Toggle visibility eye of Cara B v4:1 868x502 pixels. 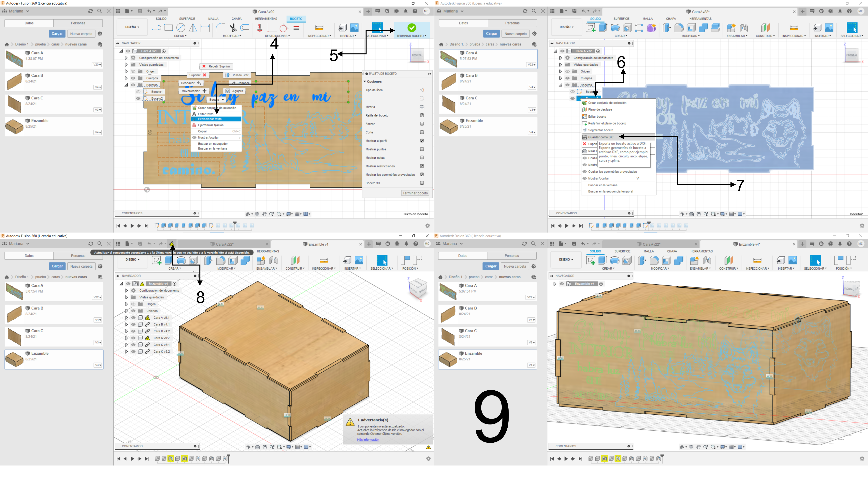[133, 324]
